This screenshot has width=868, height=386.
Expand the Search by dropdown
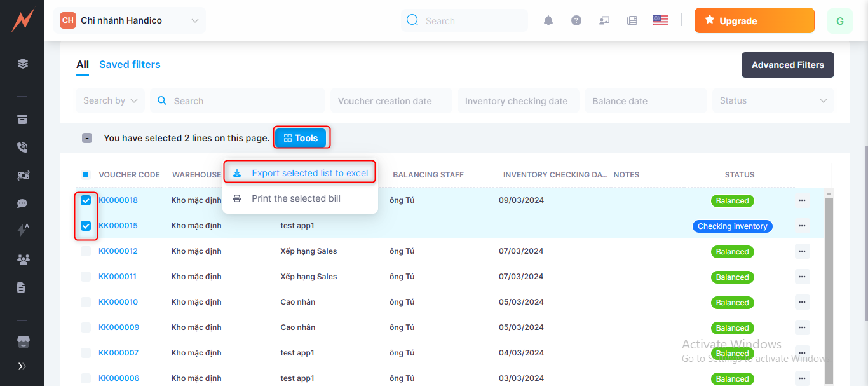tap(111, 100)
